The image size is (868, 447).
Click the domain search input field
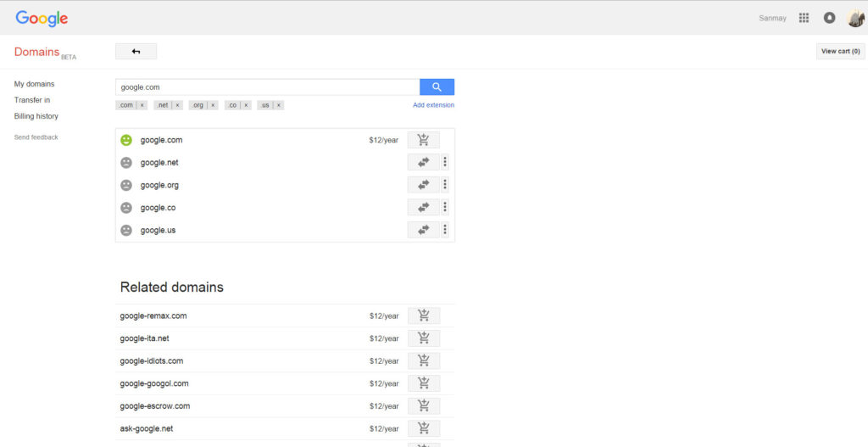pos(267,87)
